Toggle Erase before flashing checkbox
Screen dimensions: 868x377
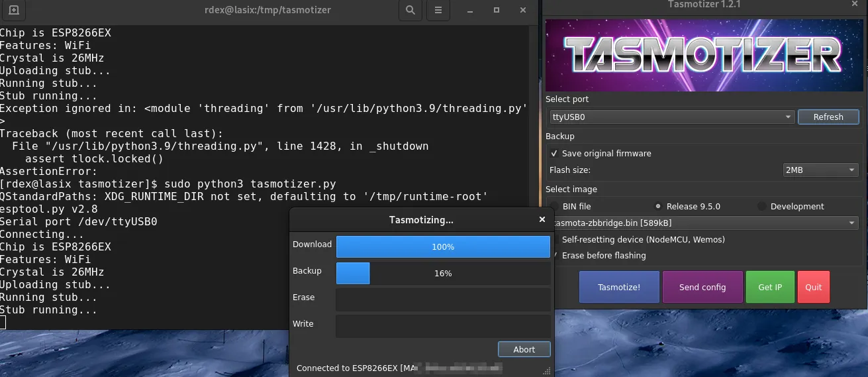(x=555, y=255)
